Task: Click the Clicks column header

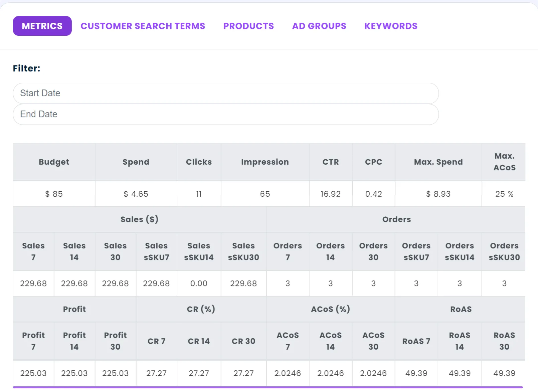Action: click(x=199, y=162)
